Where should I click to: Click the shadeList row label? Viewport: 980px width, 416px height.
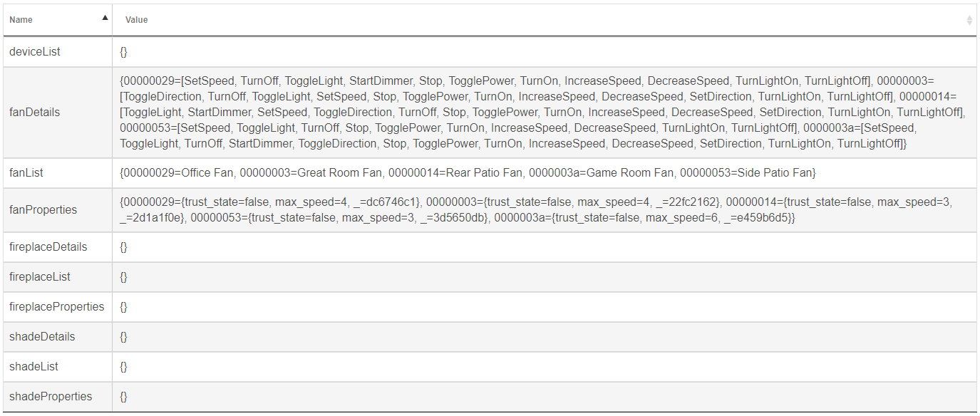[34, 366]
